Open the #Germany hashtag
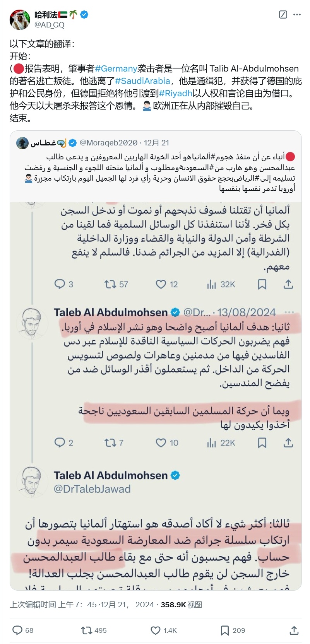 tap(116, 69)
